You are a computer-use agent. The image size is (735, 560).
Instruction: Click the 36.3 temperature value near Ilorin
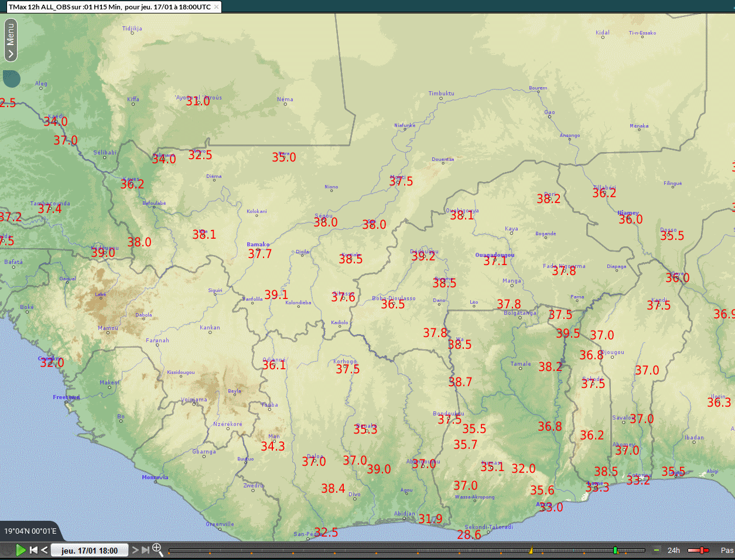[x=719, y=403]
